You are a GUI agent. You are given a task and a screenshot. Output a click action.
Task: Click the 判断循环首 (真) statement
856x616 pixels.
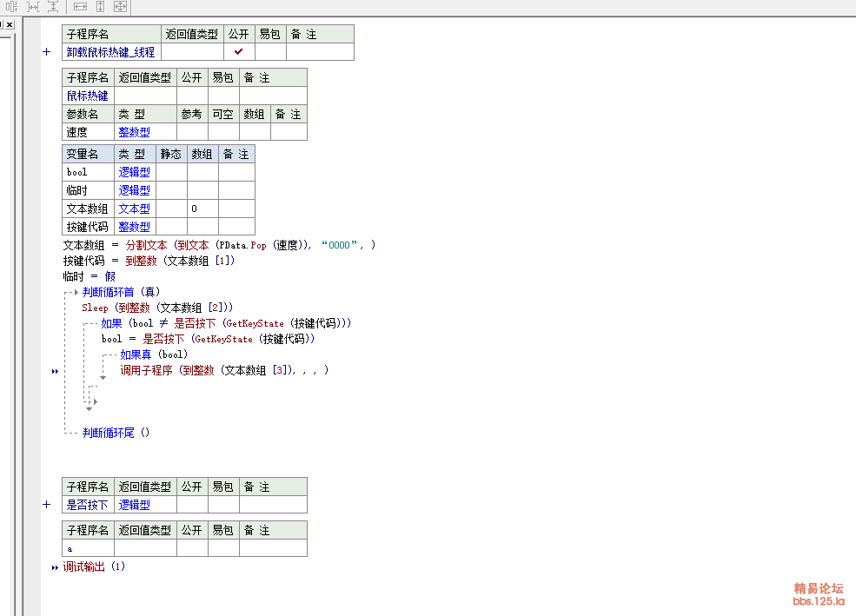[x=121, y=292]
